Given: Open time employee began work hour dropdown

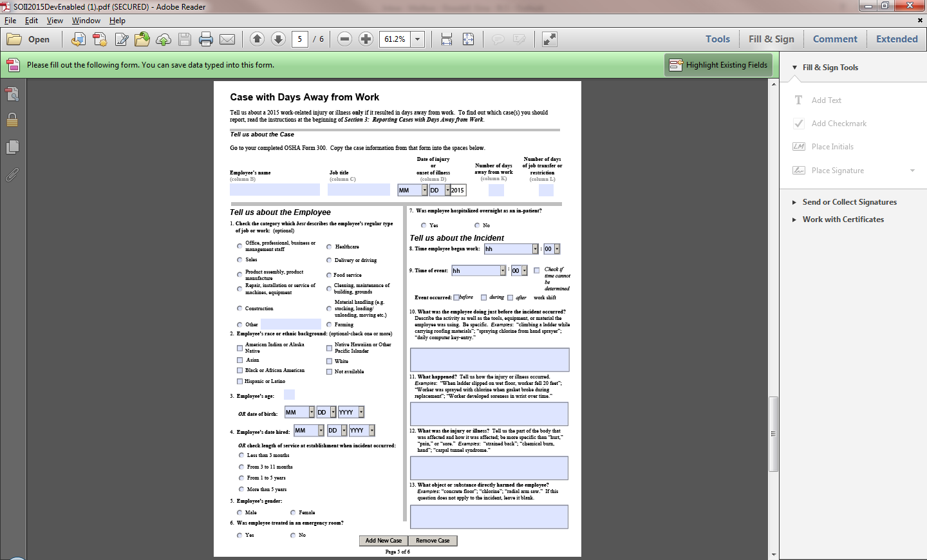Looking at the screenshot, I should (535, 249).
